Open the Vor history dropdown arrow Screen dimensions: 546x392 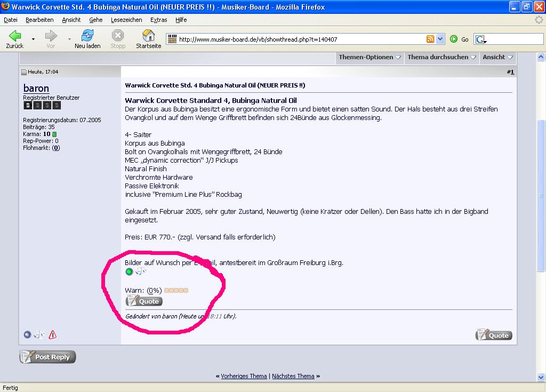(69, 39)
